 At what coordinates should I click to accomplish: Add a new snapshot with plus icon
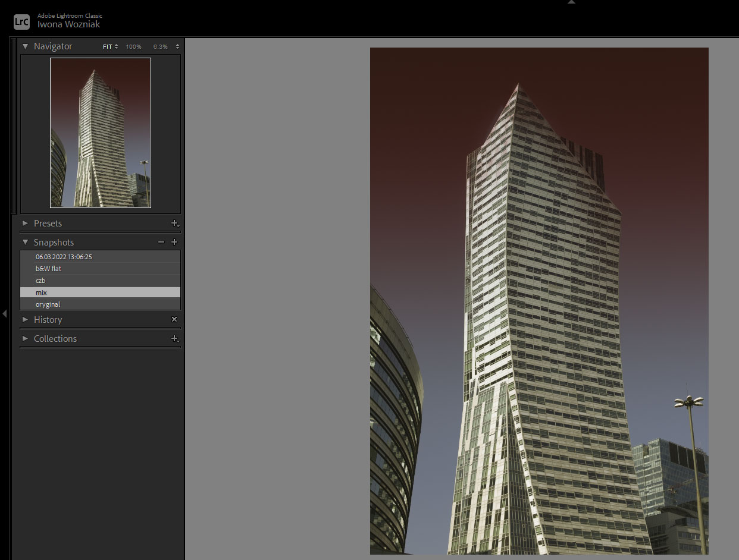click(x=174, y=243)
